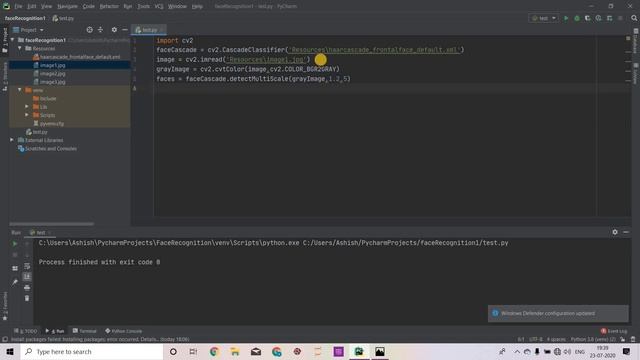Toggle scroll to end icon in Run panel
640x360 pixels.
(x=27, y=277)
